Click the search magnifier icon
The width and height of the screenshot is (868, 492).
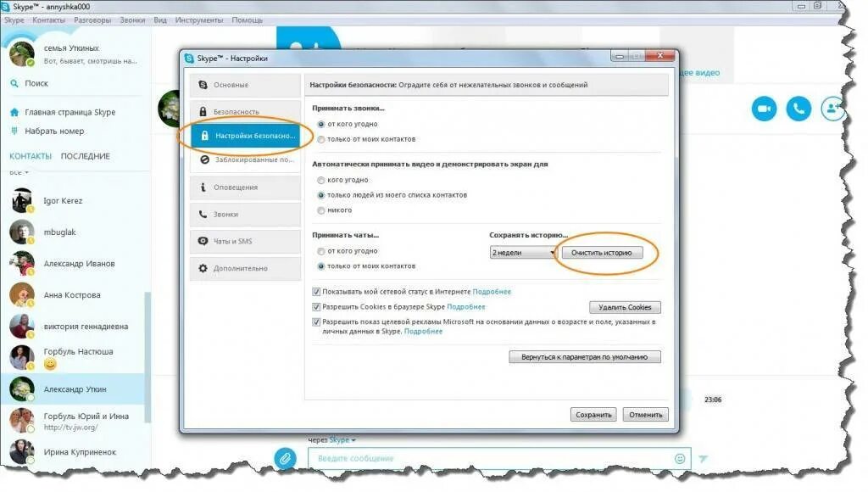pos(14,83)
